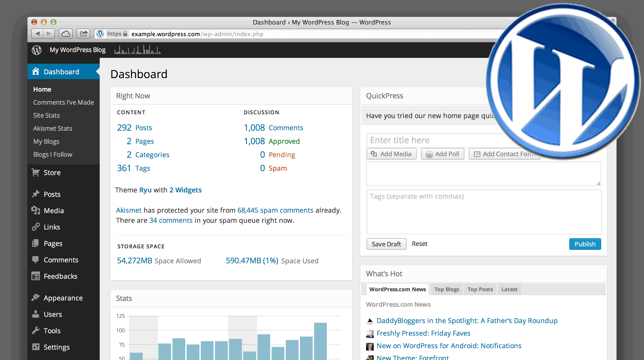Click the blue Publish button
This screenshot has height=360, width=644.
pyautogui.click(x=585, y=244)
